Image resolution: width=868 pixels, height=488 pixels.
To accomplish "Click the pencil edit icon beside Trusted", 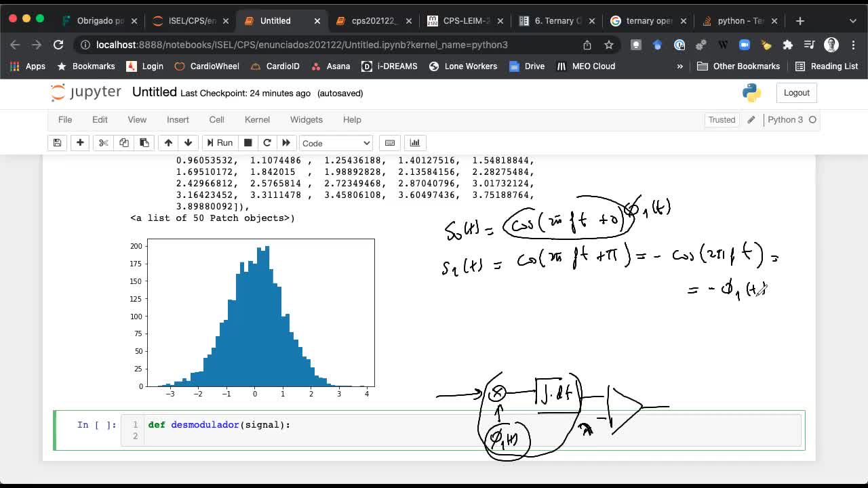I will click(751, 120).
